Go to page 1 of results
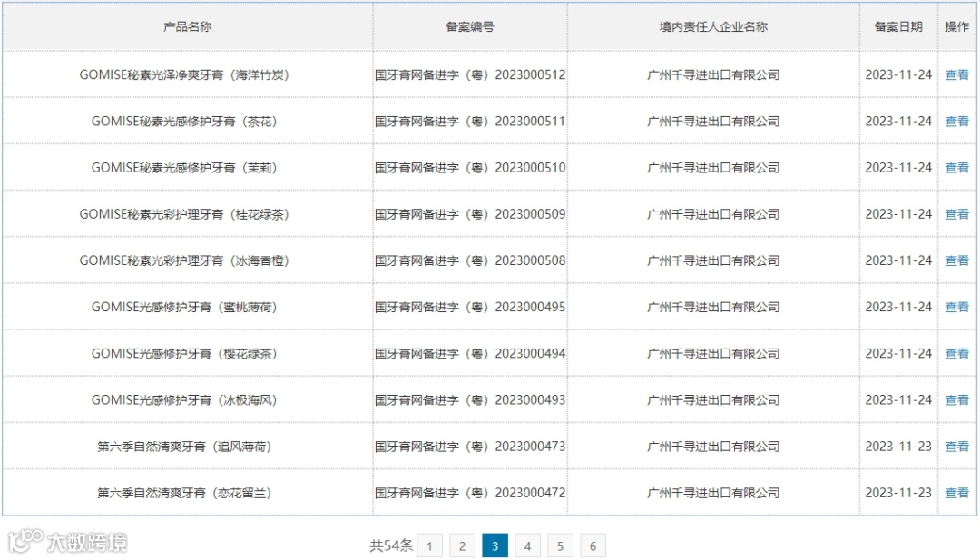Image resolution: width=980 pixels, height=560 pixels. click(429, 545)
